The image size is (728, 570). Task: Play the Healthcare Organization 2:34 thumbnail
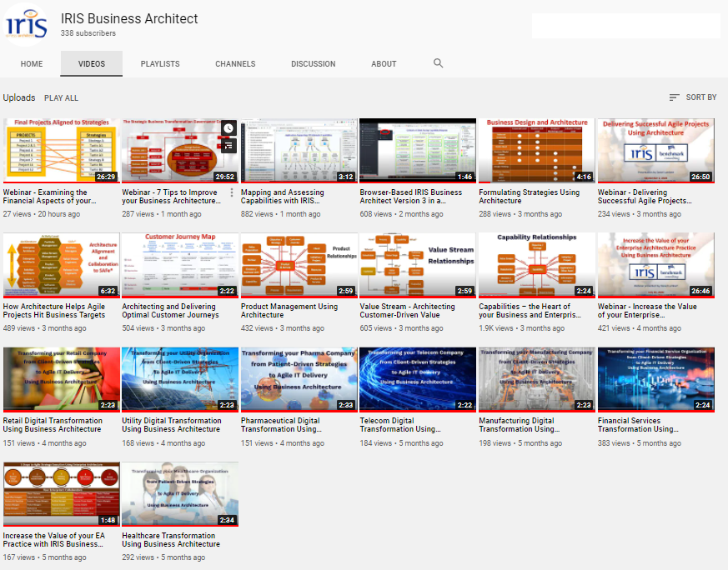pos(180,494)
